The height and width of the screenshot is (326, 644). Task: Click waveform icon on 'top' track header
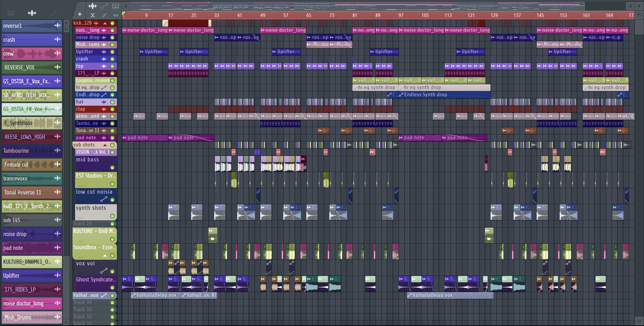click(x=104, y=66)
